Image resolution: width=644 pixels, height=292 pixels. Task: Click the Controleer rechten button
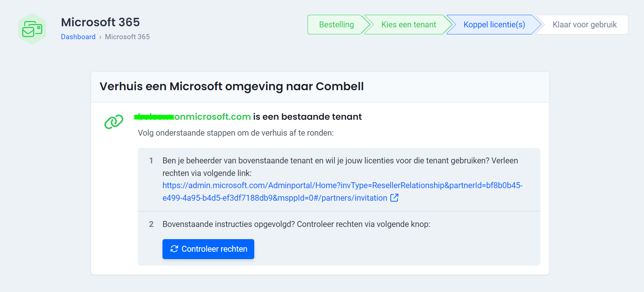pyautogui.click(x=208, y=249)
